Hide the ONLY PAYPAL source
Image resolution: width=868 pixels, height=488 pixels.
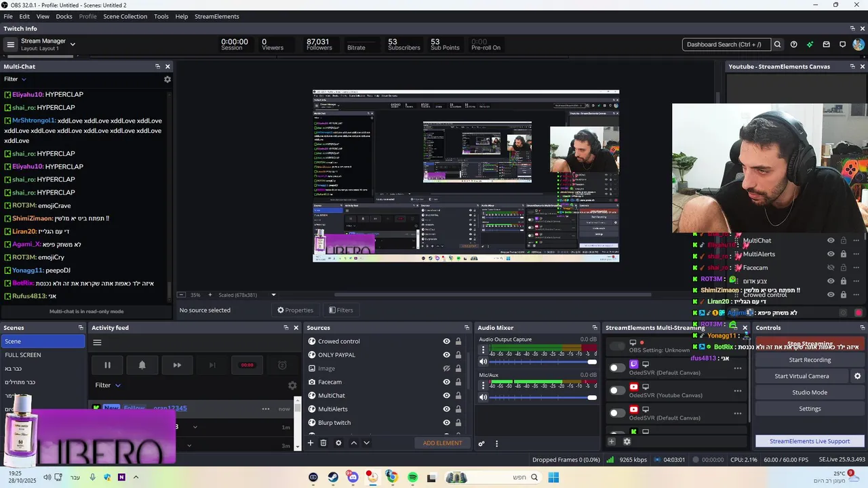tap(446, 355)
